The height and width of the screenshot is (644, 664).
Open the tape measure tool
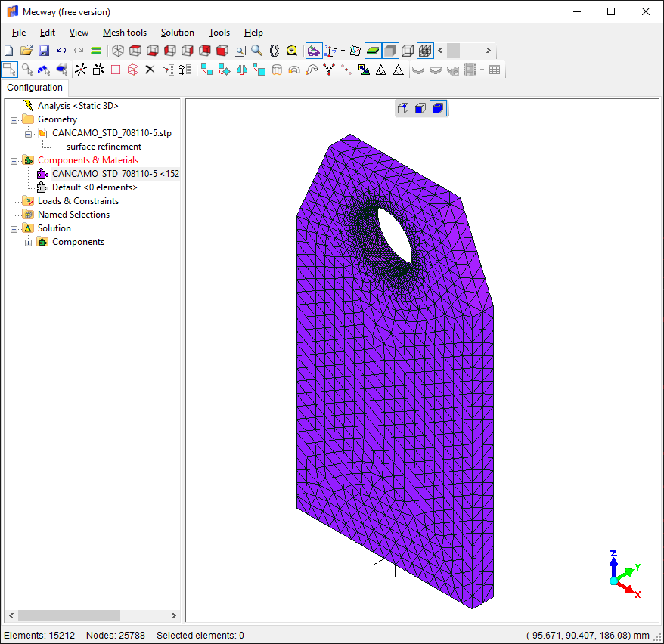[x=292, y=51]
